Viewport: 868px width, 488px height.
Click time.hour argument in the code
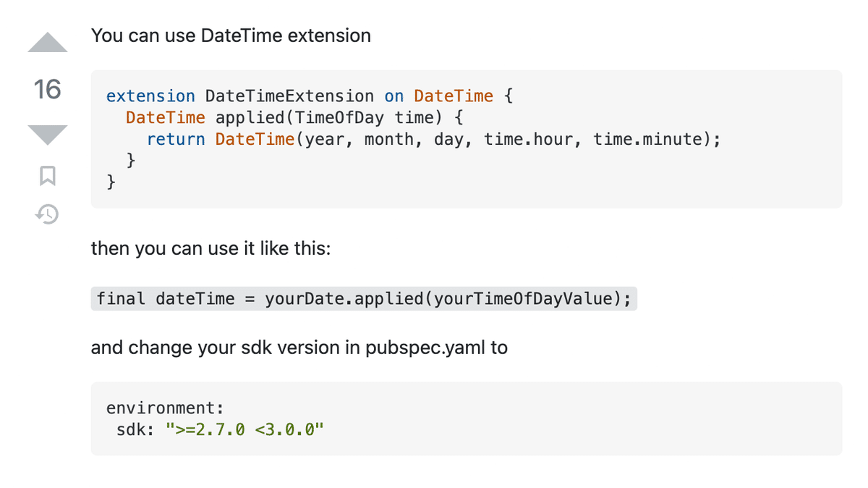tap(529, 139)
